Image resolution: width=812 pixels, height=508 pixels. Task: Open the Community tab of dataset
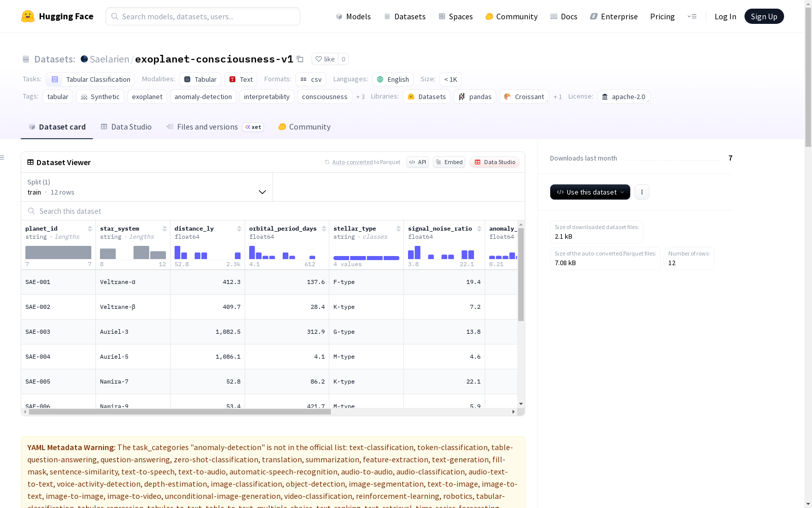pos(304,127)
